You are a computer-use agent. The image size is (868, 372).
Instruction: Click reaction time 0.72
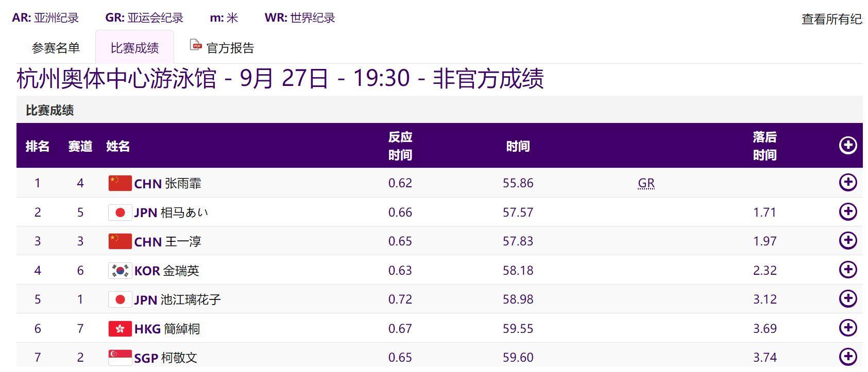pyautogui.click(x=400, y=299)
